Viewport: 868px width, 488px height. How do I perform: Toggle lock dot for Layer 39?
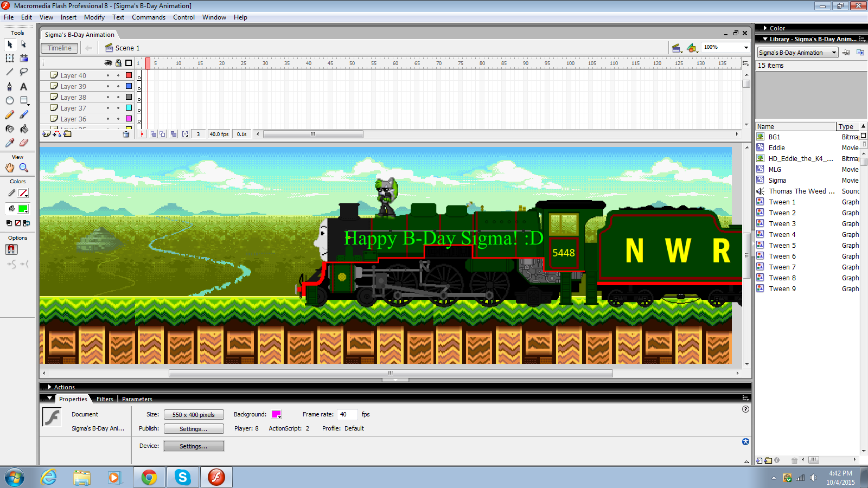tap(118, 86)
